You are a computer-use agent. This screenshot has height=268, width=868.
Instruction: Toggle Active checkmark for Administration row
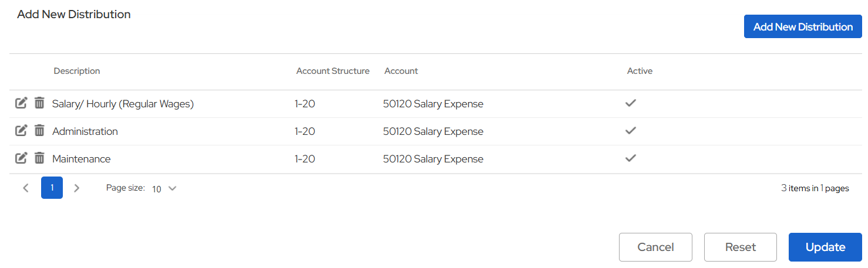point(631,131)
